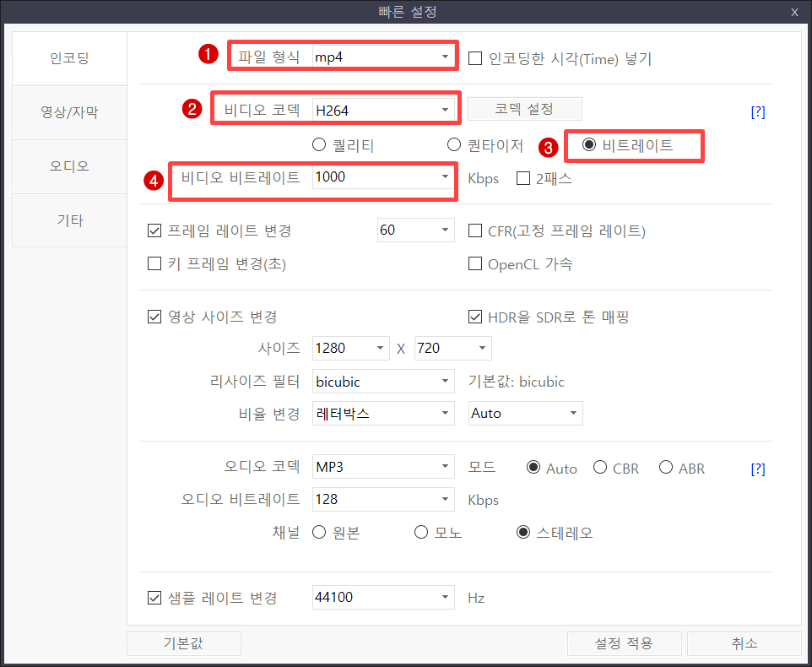Click the 설정 적용 button
Viewport: 812px width, 667px height.
pos(624,643)
